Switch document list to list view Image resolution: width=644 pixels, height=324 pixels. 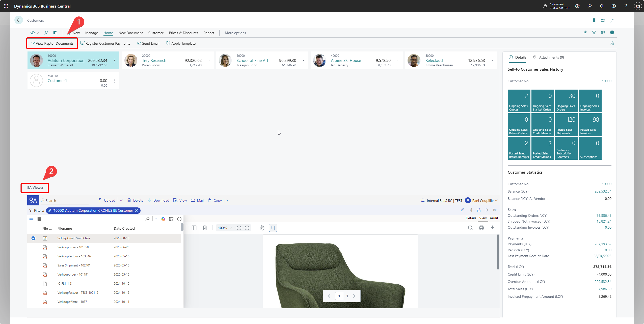31,219
